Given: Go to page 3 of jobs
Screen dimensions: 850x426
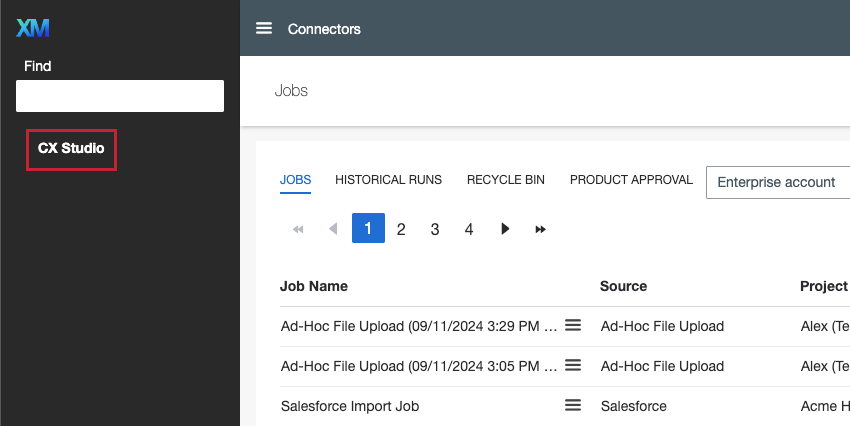Looking at the screenshot, I should pos(435,229).
